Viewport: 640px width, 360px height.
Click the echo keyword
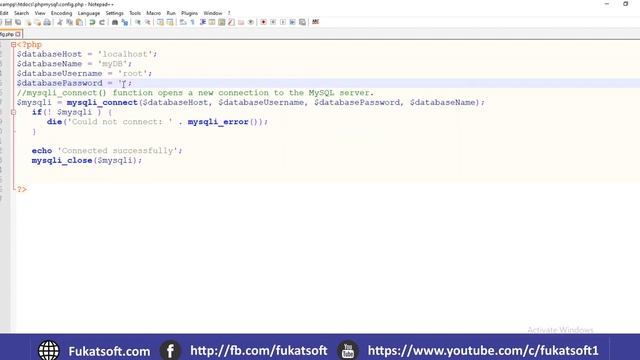coord(42,151)
